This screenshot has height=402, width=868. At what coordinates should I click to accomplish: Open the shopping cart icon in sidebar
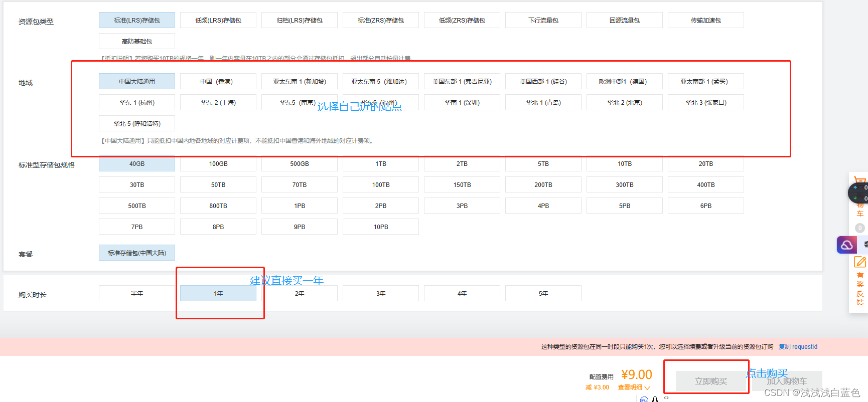859,181
